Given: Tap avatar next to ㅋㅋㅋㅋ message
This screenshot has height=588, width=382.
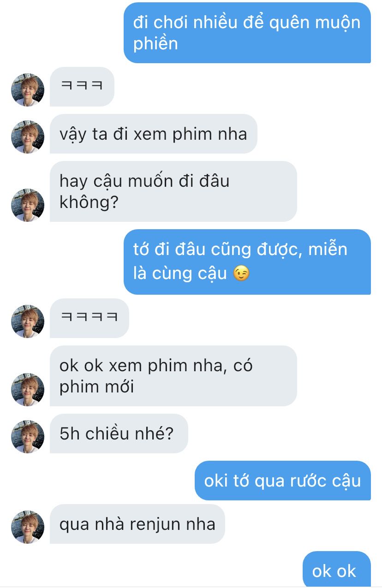Looking at the screenshot, I should [x=28, y=321].
